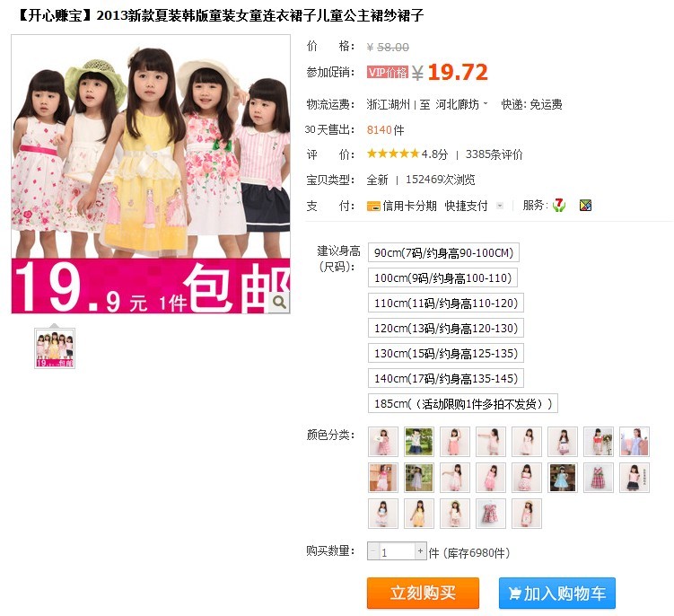Click the purchase quantity input field

point(397,551)
